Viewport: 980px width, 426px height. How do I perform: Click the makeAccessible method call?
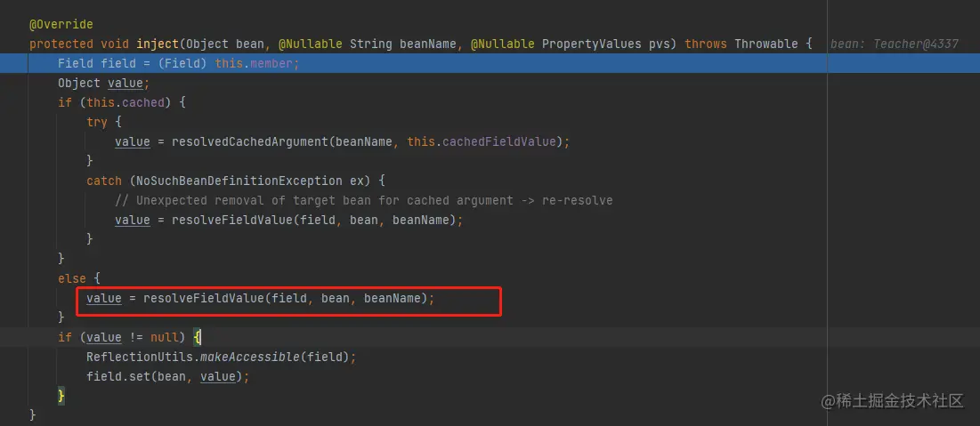pyautogui.click(x=248, y=357)
